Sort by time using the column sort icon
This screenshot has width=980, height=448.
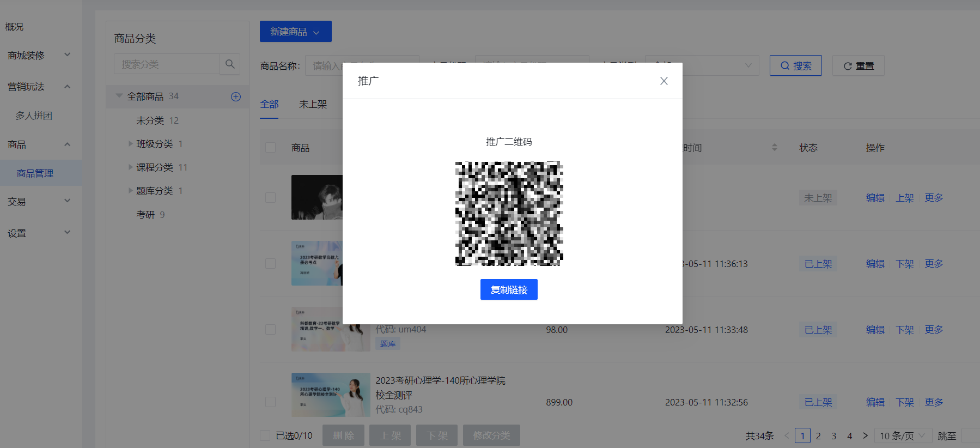coord(775,148)
